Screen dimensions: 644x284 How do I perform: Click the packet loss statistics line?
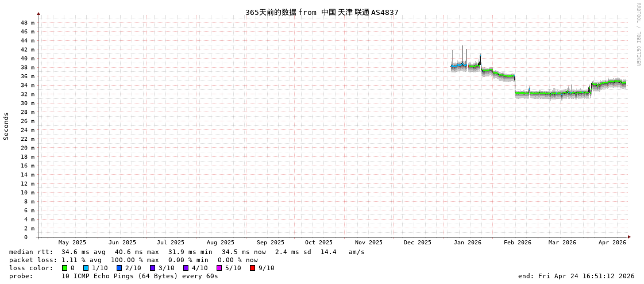[133, 260]
